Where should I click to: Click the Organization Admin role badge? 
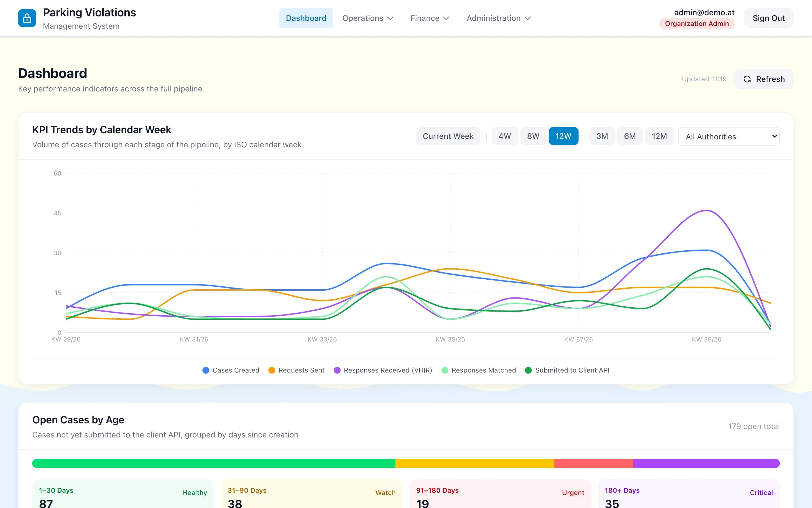(x=697, y=23)
